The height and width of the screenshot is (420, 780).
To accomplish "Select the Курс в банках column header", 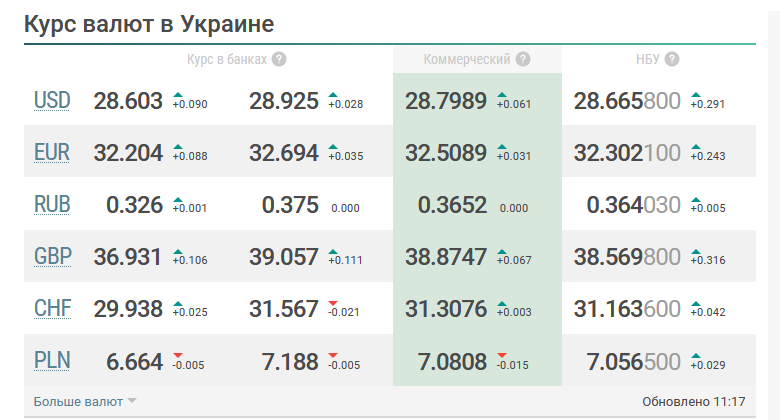I will click(x=227, y=59).
